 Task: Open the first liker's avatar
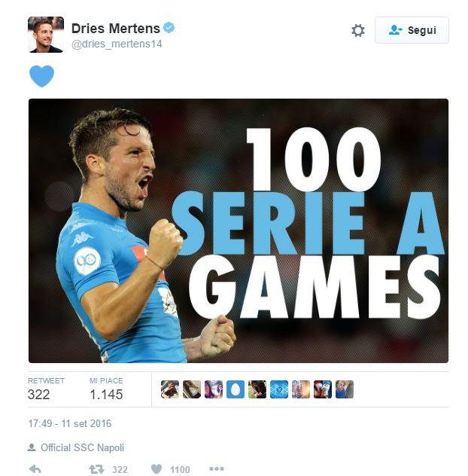click(170, 389)
